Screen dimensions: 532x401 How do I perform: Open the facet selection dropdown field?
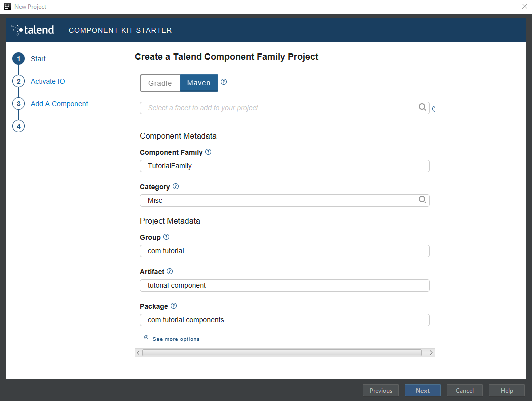tap(280, 108)
